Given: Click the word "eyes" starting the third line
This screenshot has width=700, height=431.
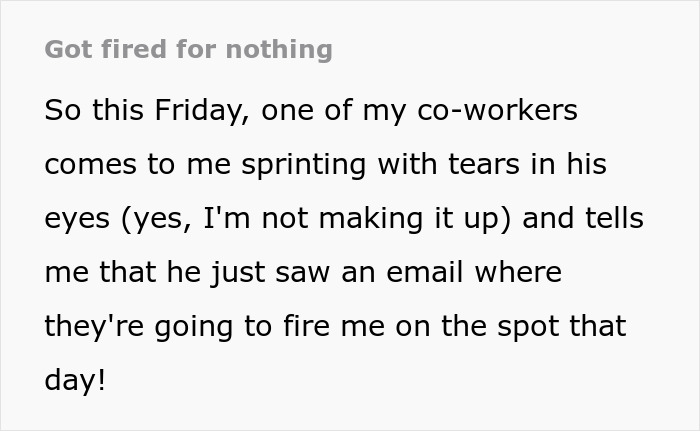Looking at the screenshot, I should [x=78, y=218].
